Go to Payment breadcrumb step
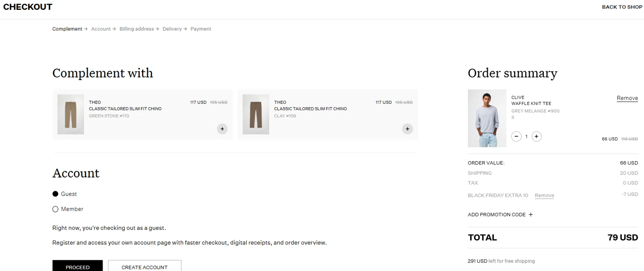The height and width of the screenshot is (271, 644). point(201,29)
